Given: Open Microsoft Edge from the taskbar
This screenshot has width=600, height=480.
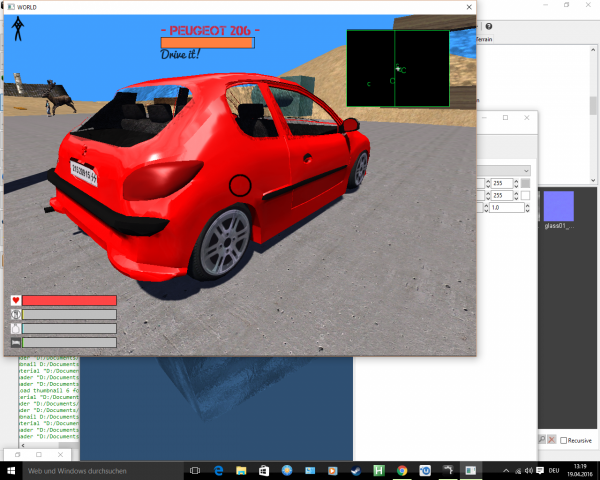Looking at the screenshot, I should 218,470.
